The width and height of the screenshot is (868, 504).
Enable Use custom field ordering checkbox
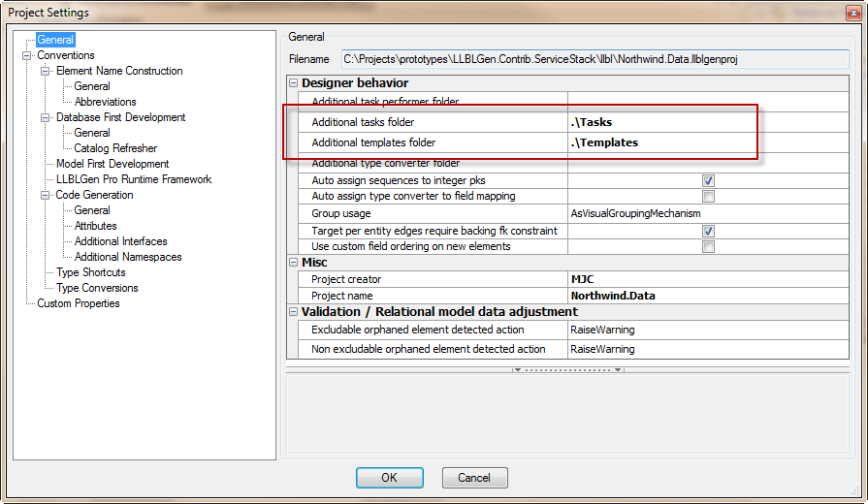pos(708,247)
